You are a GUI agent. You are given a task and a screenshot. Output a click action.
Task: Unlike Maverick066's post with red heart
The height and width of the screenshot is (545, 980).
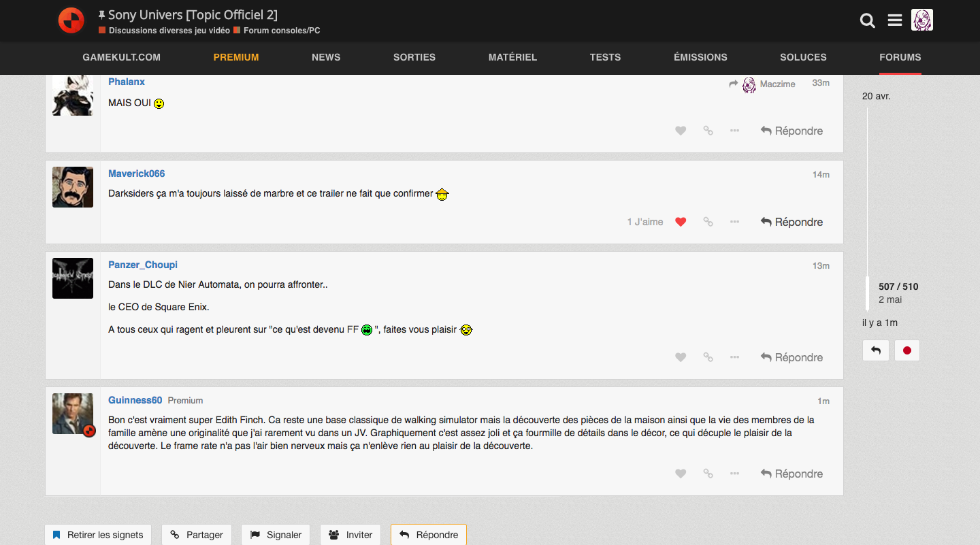pyautogui.click(x=681, y=222)
